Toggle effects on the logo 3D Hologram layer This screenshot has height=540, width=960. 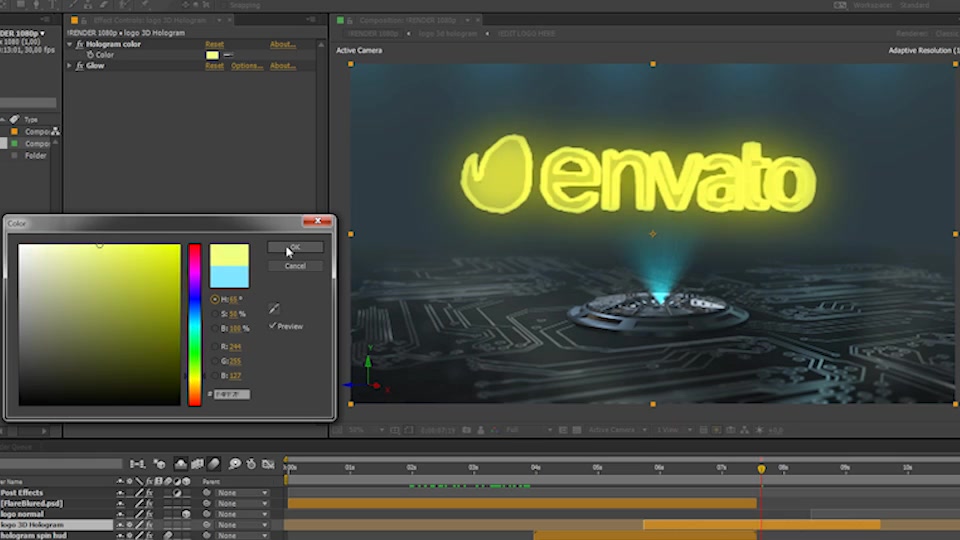[x=149, y=525]
